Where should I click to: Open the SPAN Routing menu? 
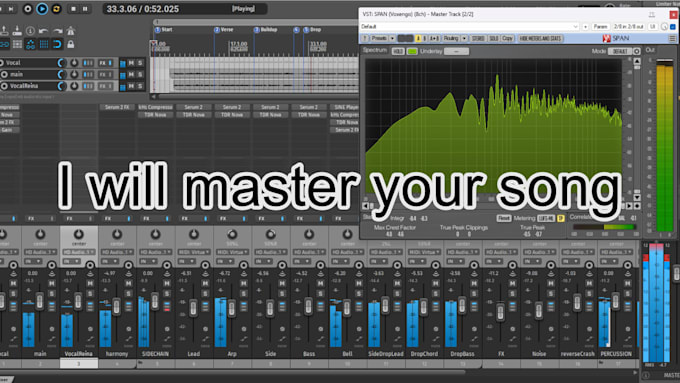coord(451,39)
